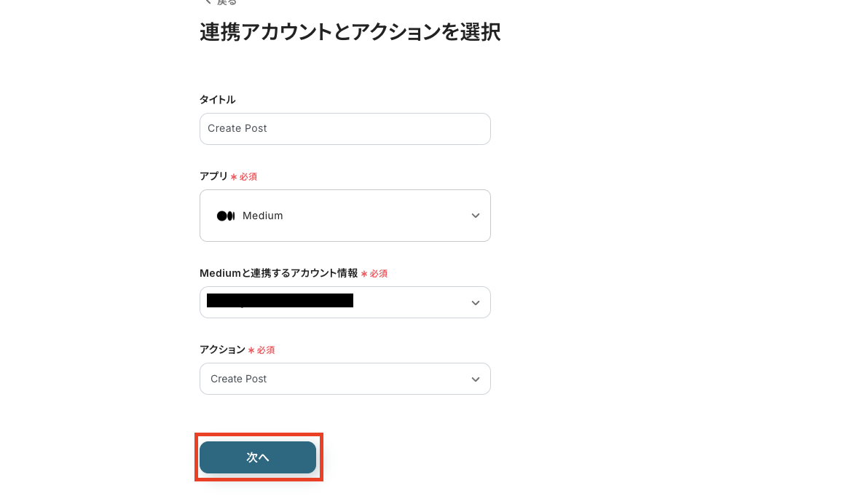
Task: Click the chevron in the アクション dropdown
Action: pyautogui.click(x=476, y=379)
